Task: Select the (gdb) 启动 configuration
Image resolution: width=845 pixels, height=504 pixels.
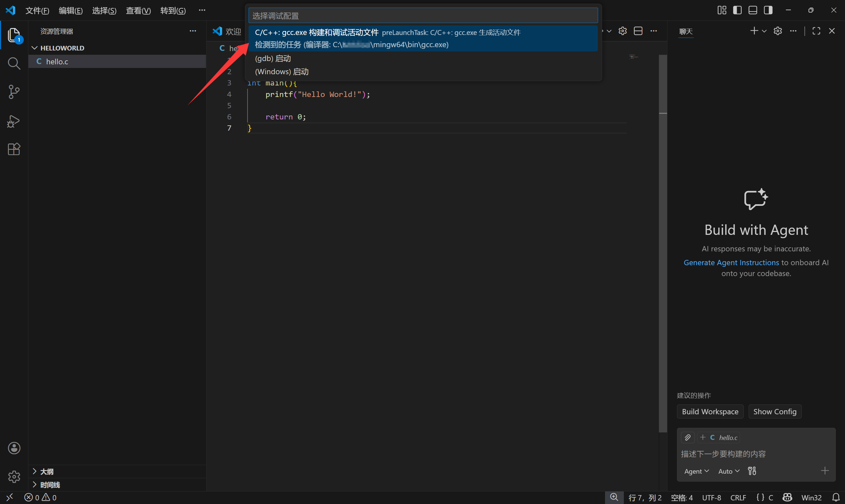Action: point(423,58)
